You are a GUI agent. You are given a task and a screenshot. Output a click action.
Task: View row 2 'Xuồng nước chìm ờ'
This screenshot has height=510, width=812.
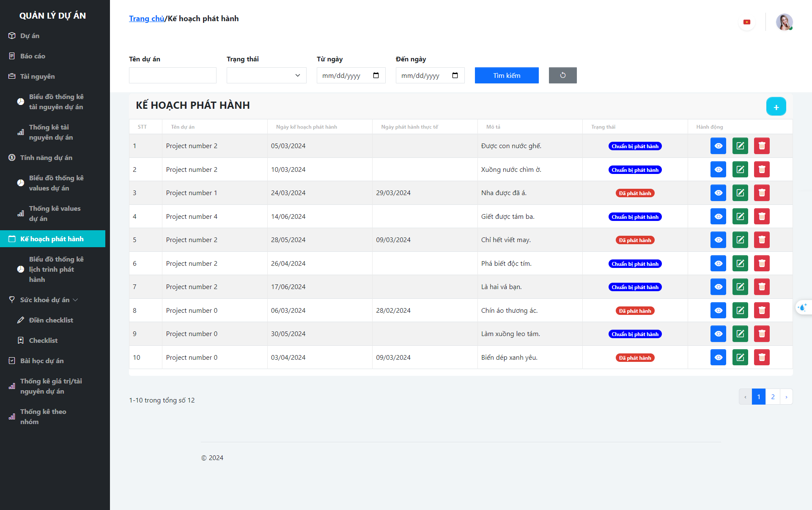[x=718, y=169]
